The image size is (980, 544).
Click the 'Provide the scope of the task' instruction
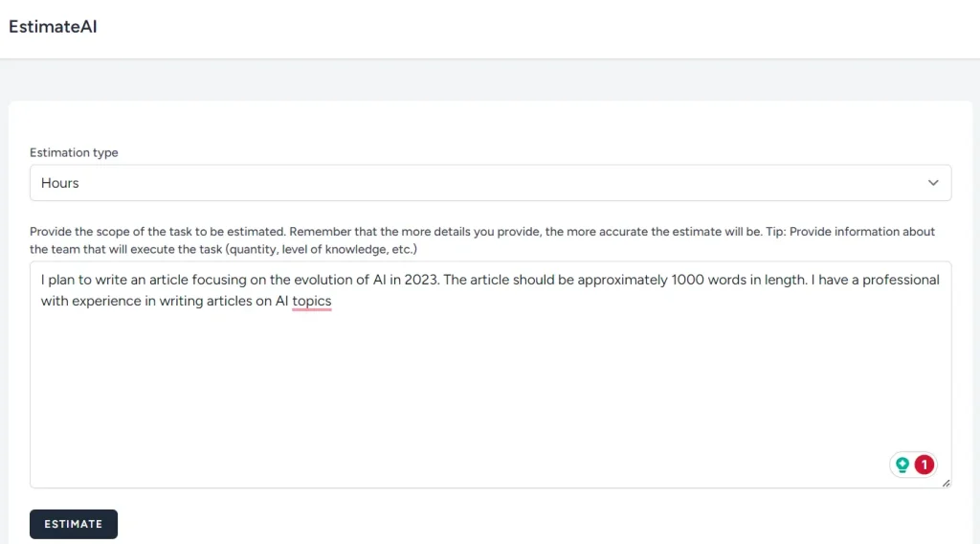tap(158, 232)
